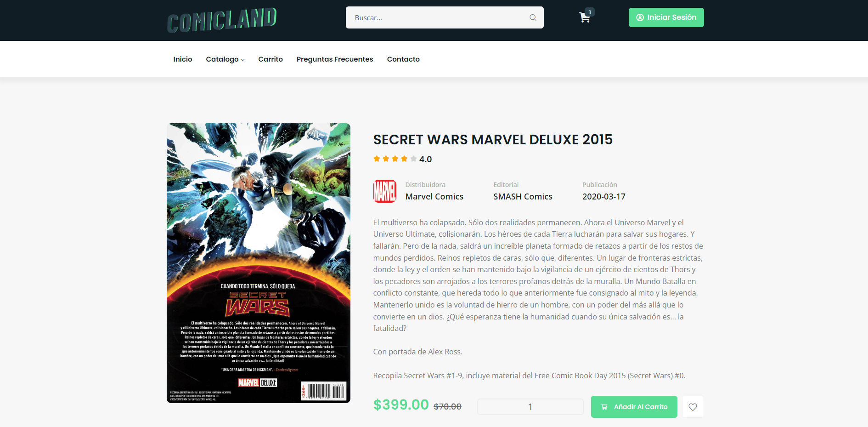Click the Iniciar Sesión button
This screenshot has height=427, width=868.
tap(666, 17)
